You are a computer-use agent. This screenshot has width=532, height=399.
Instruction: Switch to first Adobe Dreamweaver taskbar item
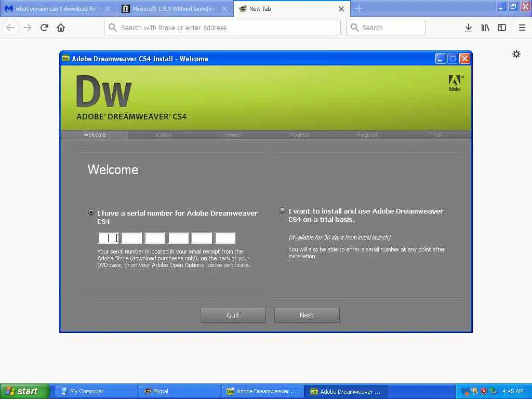[262, 391]
